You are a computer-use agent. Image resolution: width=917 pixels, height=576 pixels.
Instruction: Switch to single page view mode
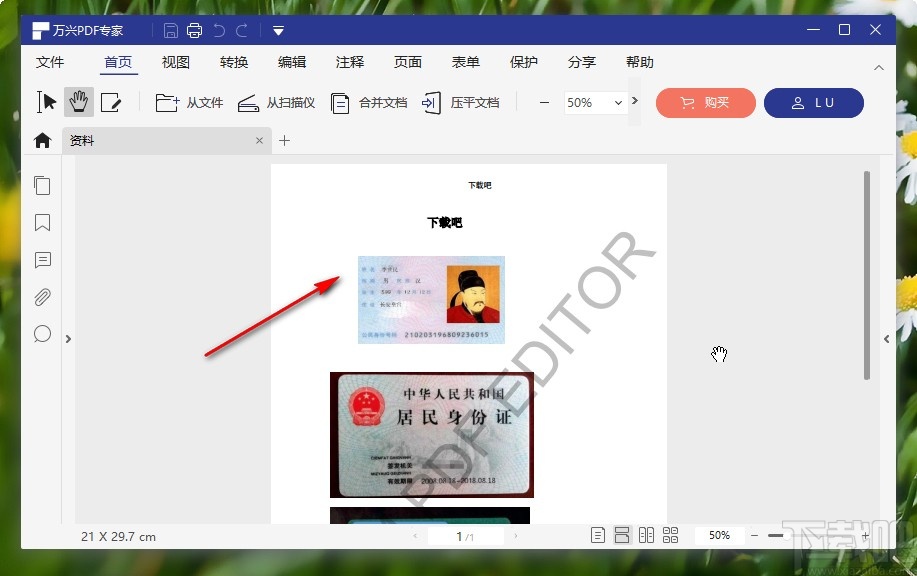(597, 535)
